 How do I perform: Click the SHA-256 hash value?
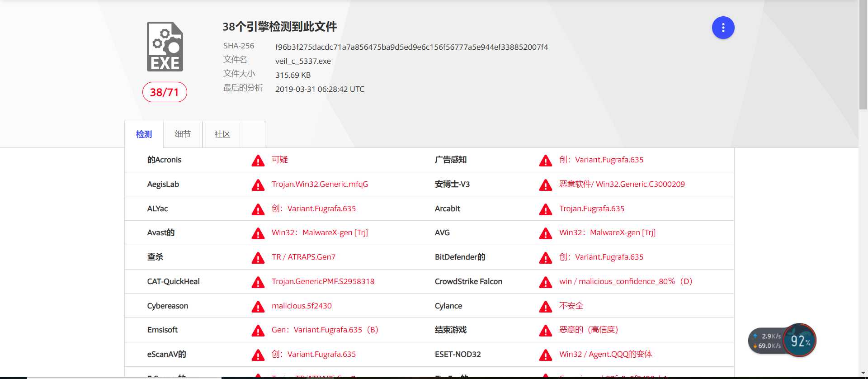coord(411,47)
